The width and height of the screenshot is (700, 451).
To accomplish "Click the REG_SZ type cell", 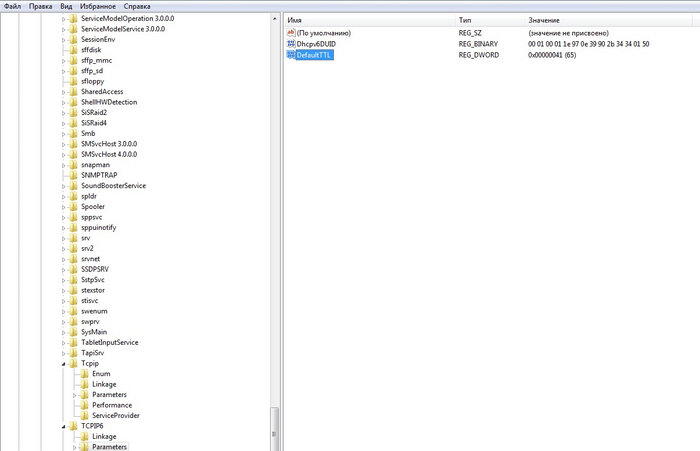I will coord(470,33).
